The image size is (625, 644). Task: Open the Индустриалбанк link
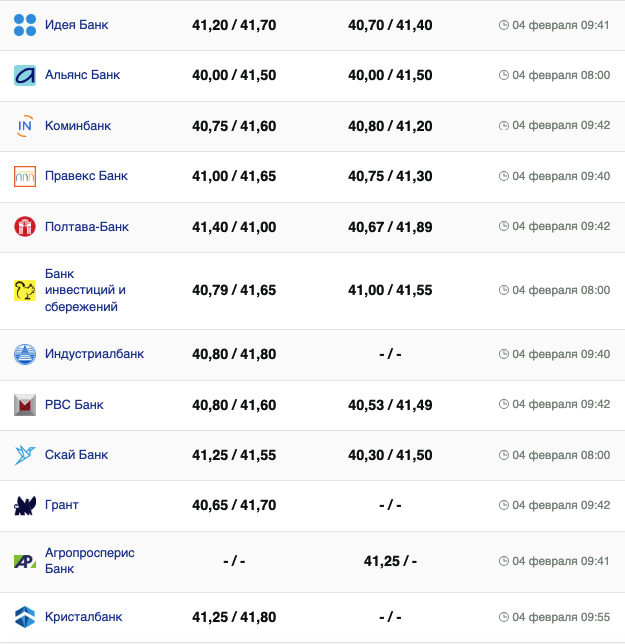pos(94,354)
